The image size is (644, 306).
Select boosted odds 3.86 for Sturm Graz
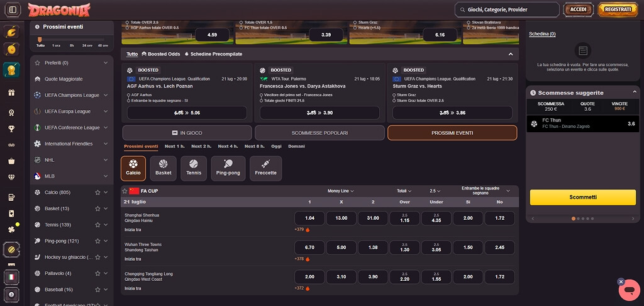[x=452, y=113]
